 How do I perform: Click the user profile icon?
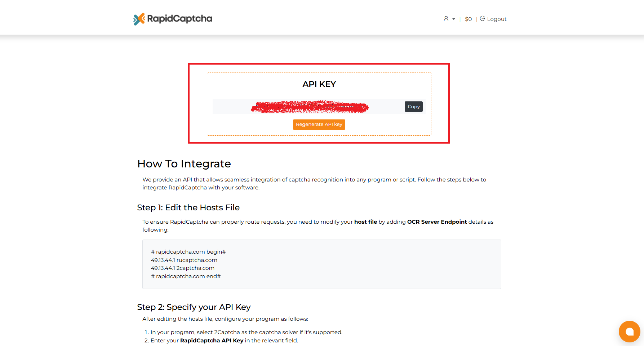pos(446,19)
